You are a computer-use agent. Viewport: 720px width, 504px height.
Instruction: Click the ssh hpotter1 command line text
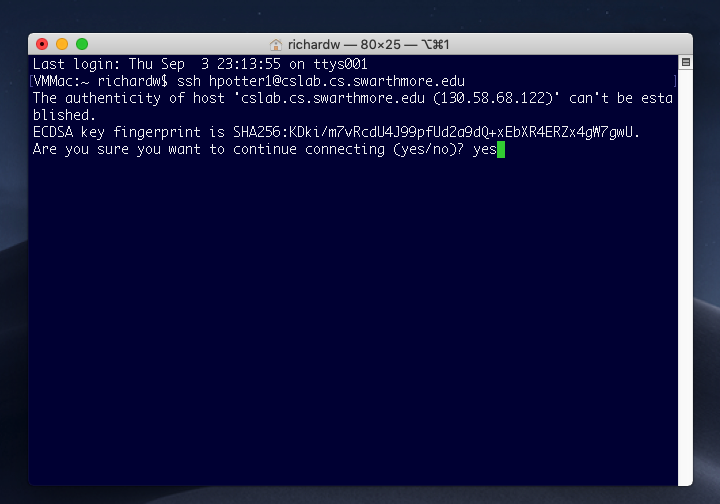coord(321,81)
